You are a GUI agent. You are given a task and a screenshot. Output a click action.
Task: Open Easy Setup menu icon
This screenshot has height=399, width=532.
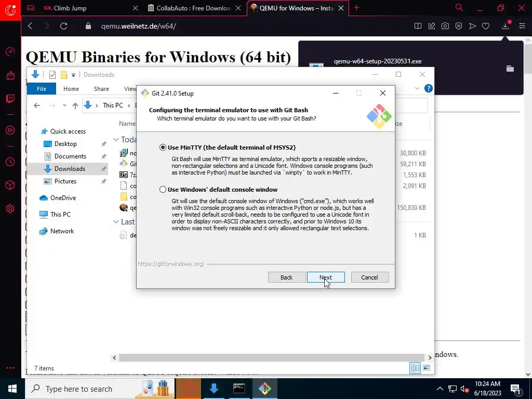(x=522, y=26)
